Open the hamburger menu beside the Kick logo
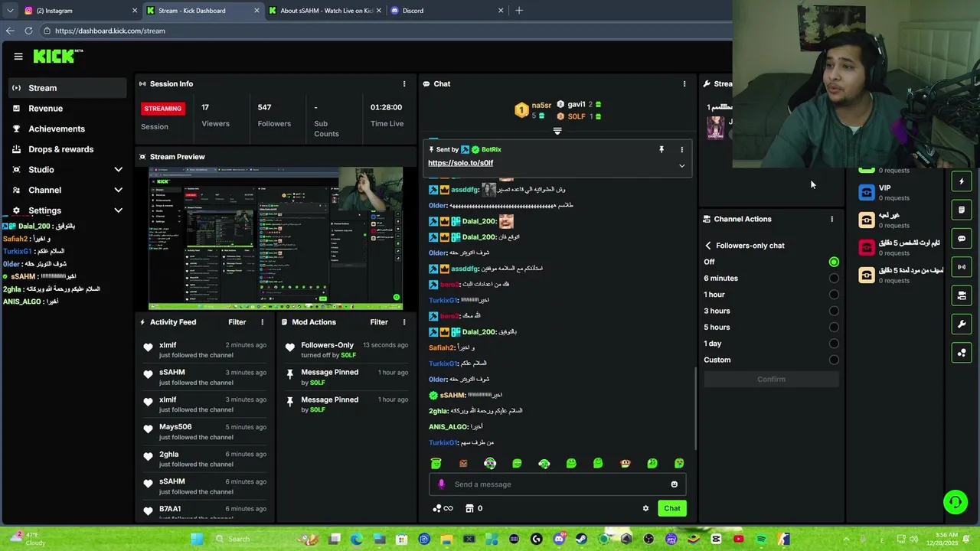The height and width of the screenshot is (551, 980). pos(18,56)
